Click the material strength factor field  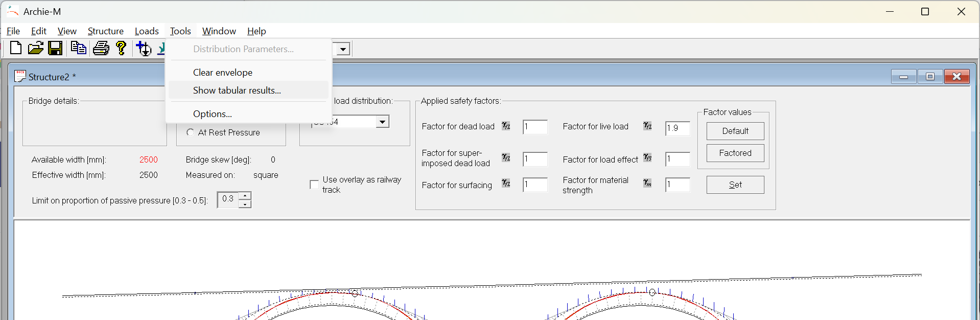[x=678, y=185]
